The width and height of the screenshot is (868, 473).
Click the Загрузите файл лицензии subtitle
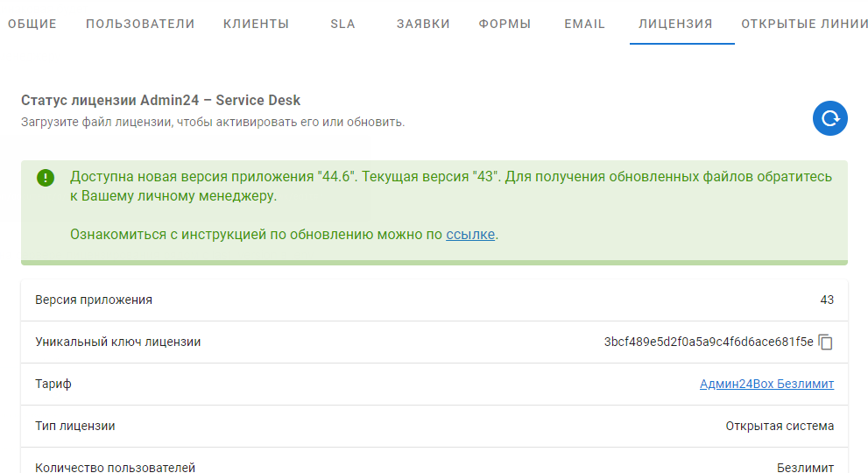click(213, 122)
